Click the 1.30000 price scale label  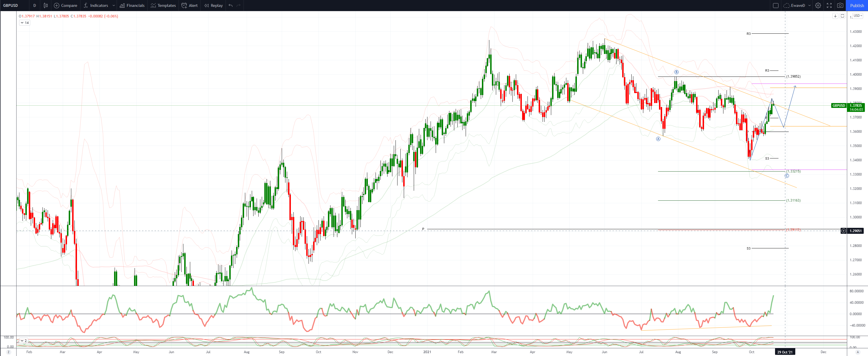[x=855, y=217]
